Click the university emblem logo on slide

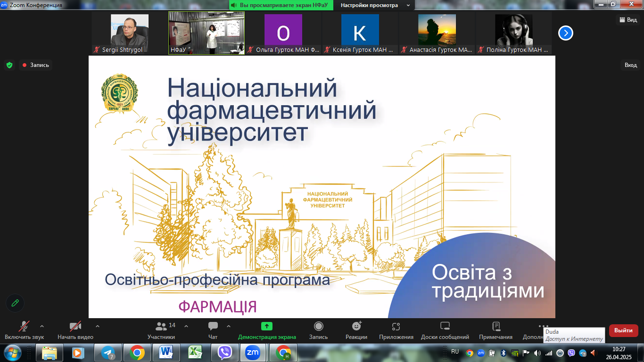(x=120, y=93)
